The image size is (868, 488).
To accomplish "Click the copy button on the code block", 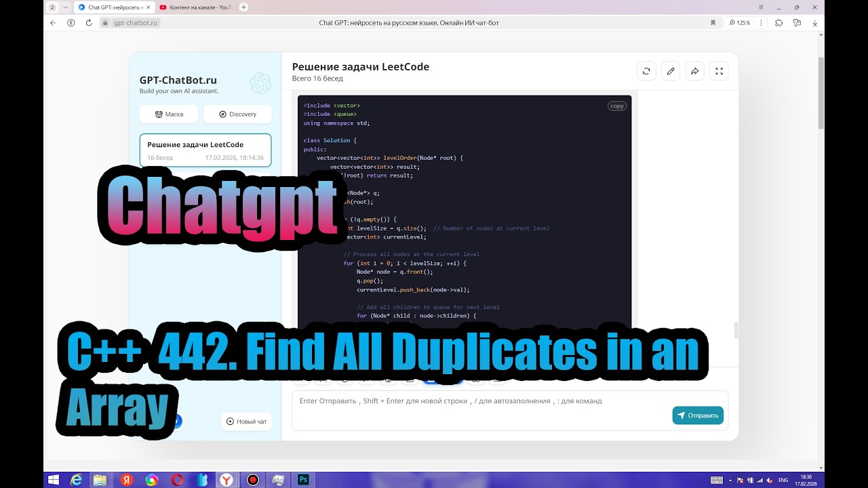I will click(x=617, y=106).
